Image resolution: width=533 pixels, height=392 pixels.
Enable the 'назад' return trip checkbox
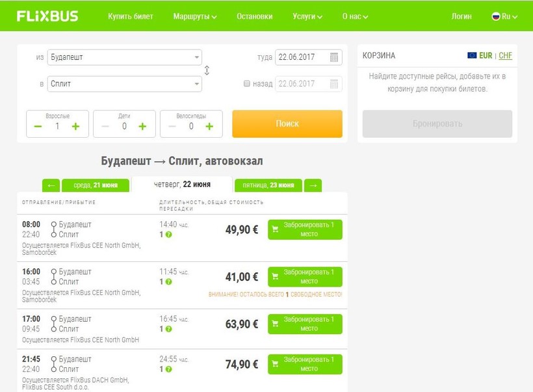[x=247, y=83]
